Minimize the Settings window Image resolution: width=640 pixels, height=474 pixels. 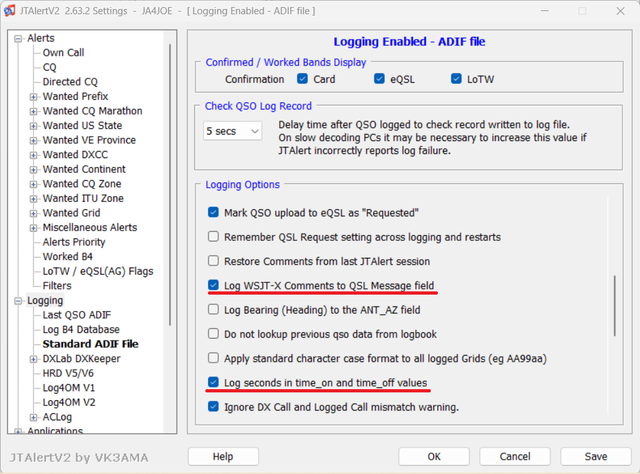pyautogui.click(x=544, y=11)
